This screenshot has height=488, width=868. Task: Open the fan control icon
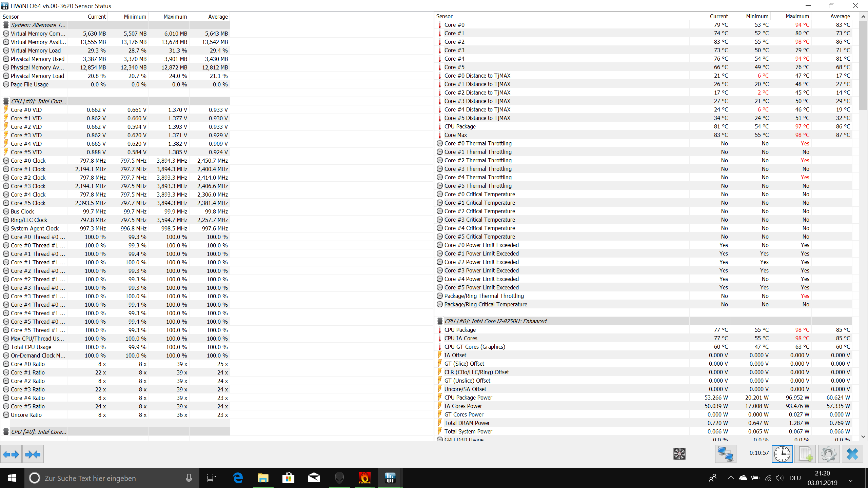coord(679,454)
